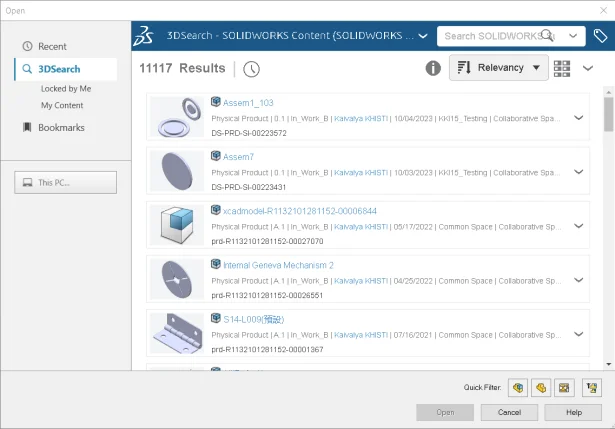Screen dimensions: 615x429
Task: Open the Assem1_103 link
Action: pos(248,103)
